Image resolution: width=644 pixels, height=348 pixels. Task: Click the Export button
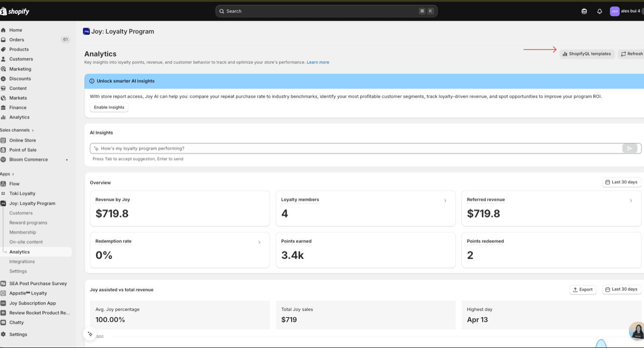click(x=583, y=290)
